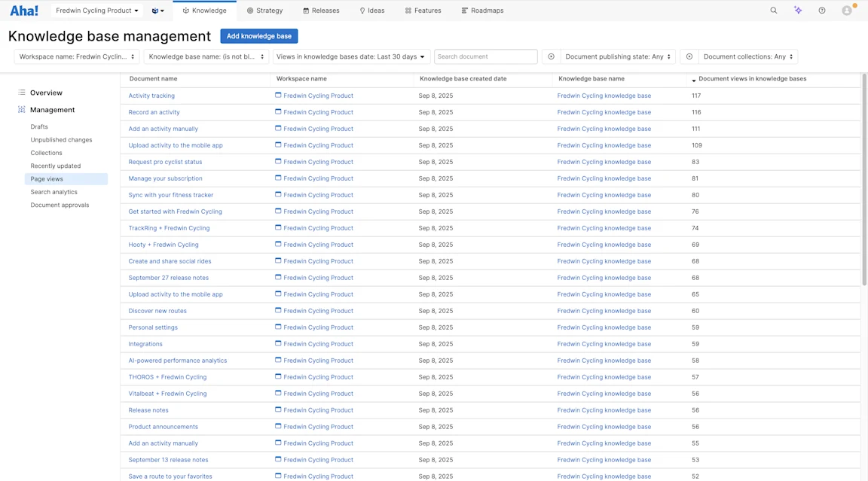Open Get started with Fredwin Cycling document
The height and width of the screenshot is (481, 868).
(175, 212)
